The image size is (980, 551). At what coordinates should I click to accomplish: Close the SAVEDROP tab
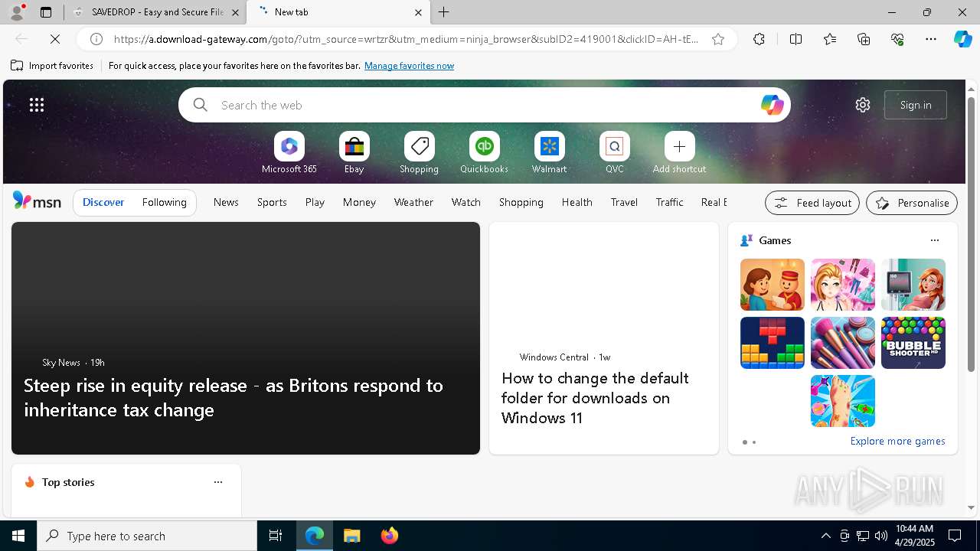pos(235,12)
